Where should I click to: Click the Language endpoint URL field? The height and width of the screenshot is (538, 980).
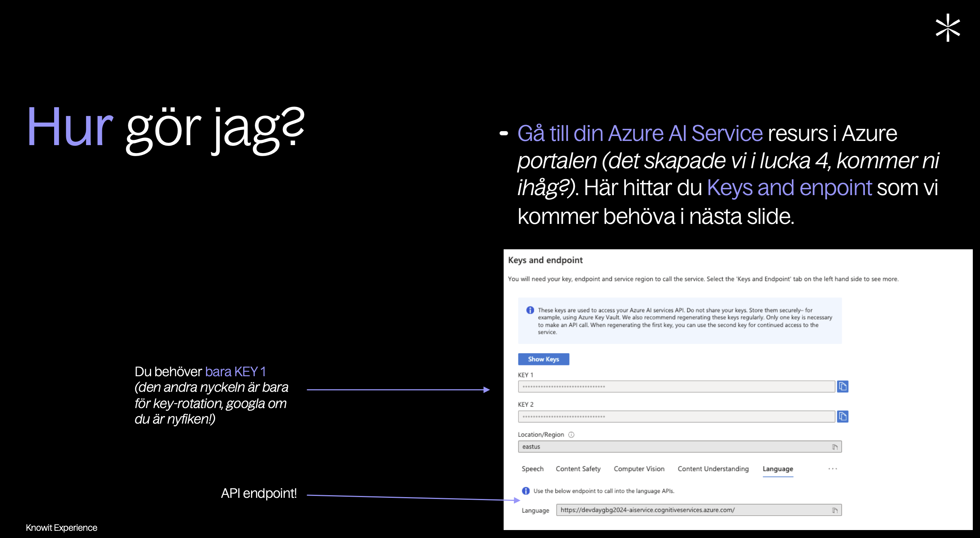tap(699, 510)
